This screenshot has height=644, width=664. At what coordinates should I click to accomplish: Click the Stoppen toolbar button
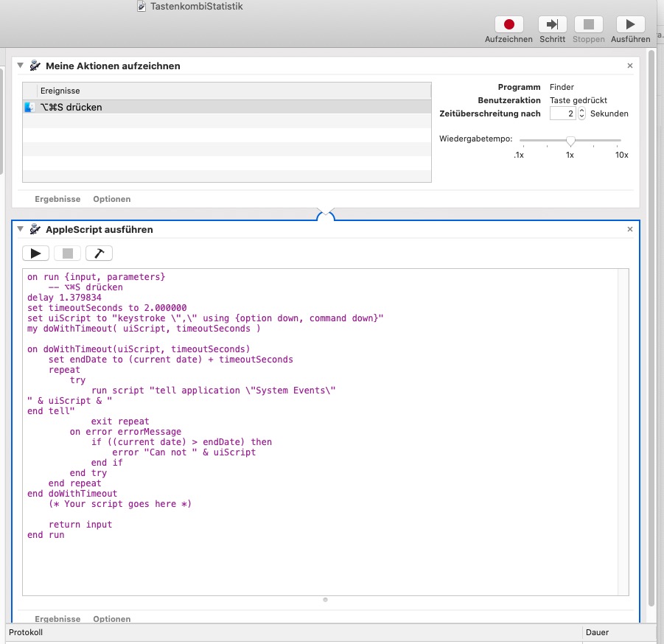coord(588,24)
